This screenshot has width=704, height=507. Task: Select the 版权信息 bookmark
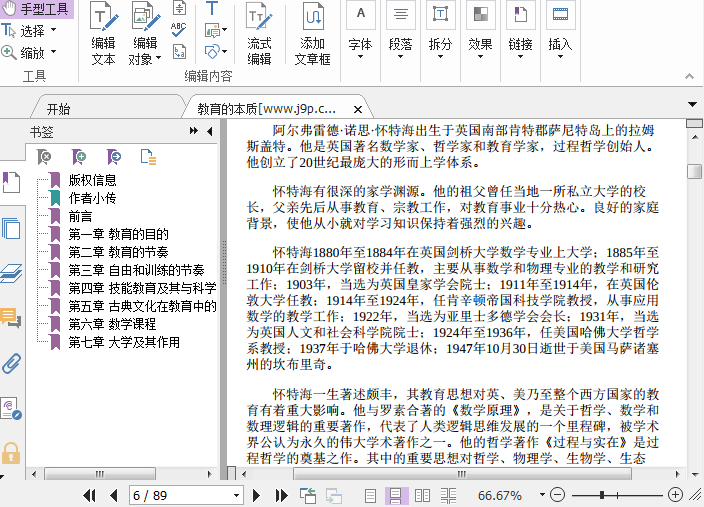click(x=92, y=180)
